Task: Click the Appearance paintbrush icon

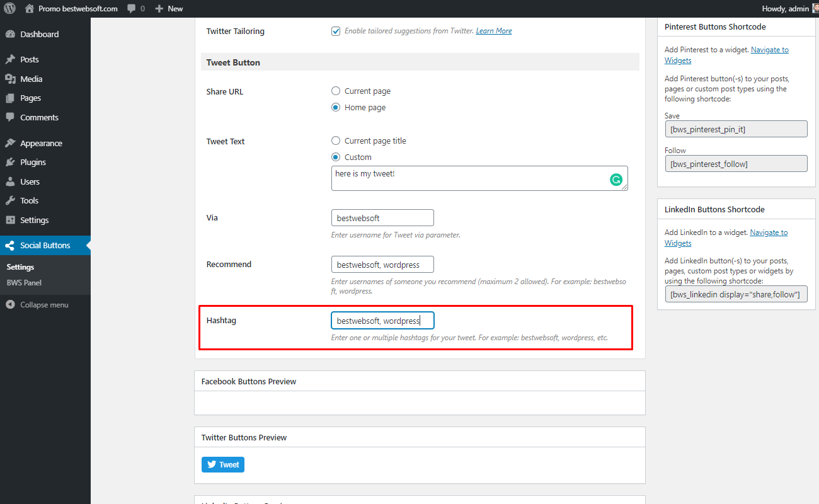Action: (10, 143)
